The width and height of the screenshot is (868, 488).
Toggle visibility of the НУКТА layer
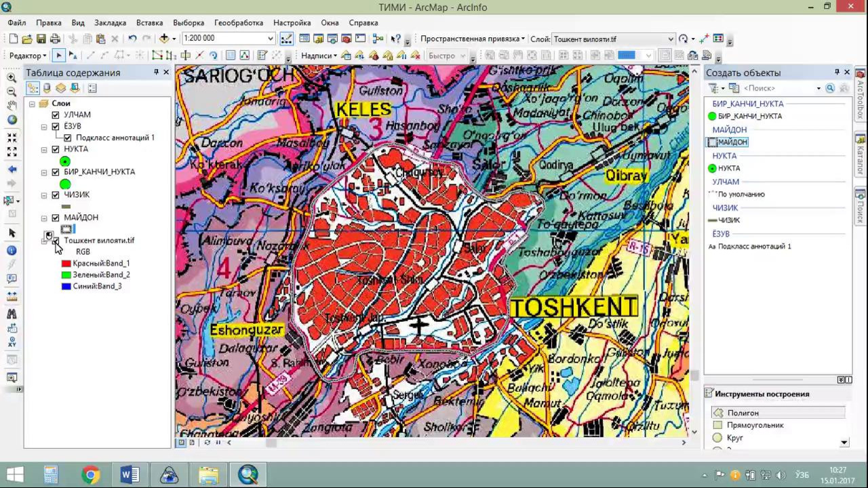tap(56, 149)
